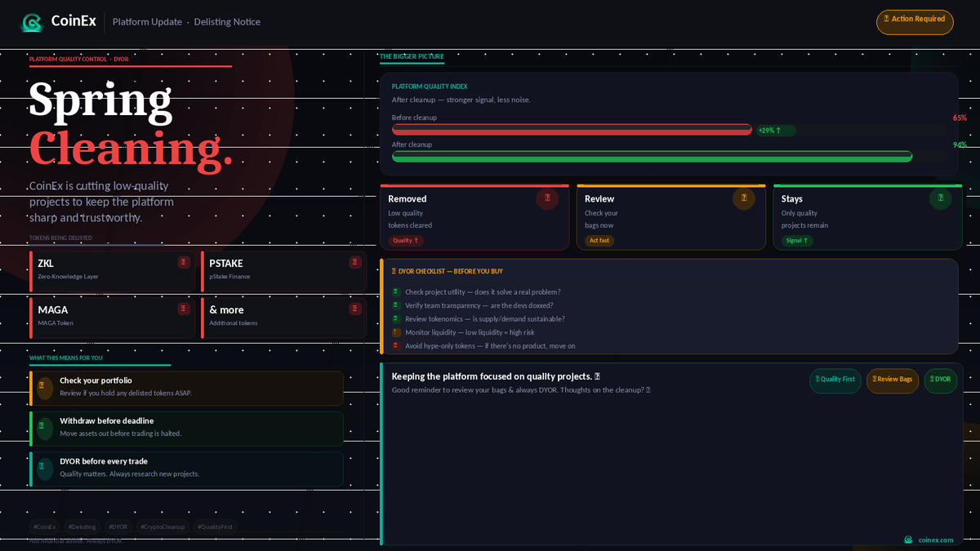
Task: Click the green 'After cleanup' progress bar
Action: 652,157
